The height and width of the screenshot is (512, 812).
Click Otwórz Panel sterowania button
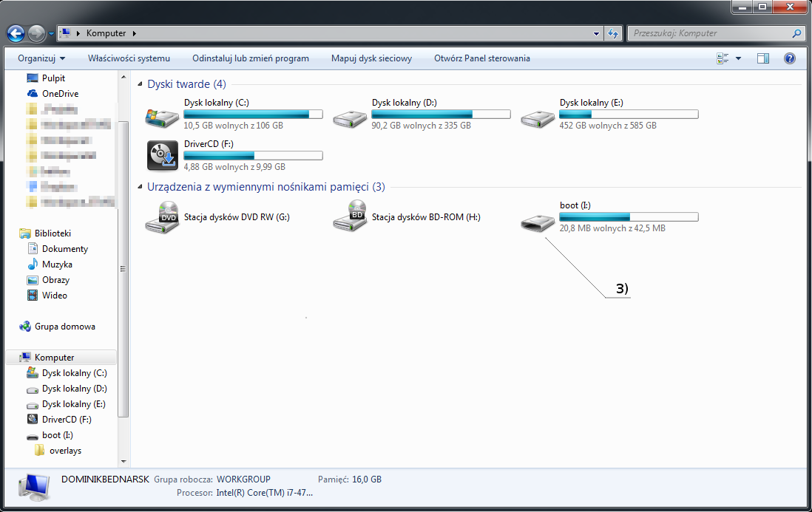coord(481,58)
